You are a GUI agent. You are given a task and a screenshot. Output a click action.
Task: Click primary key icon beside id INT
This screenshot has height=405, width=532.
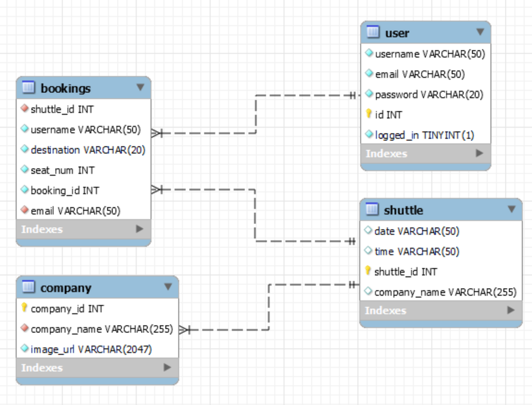369,114
